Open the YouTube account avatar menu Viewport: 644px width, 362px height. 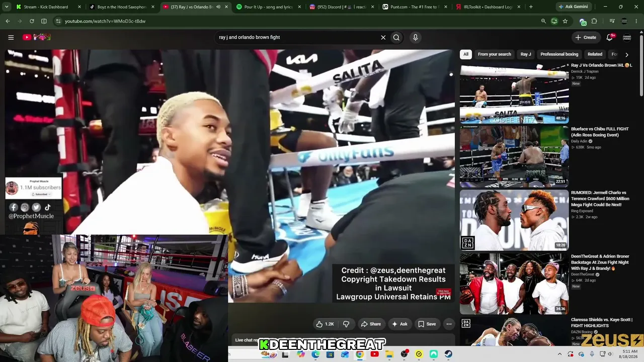pos(627,37)
